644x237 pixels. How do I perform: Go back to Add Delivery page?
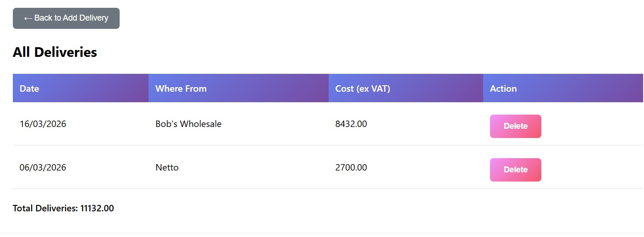point(66,18)
